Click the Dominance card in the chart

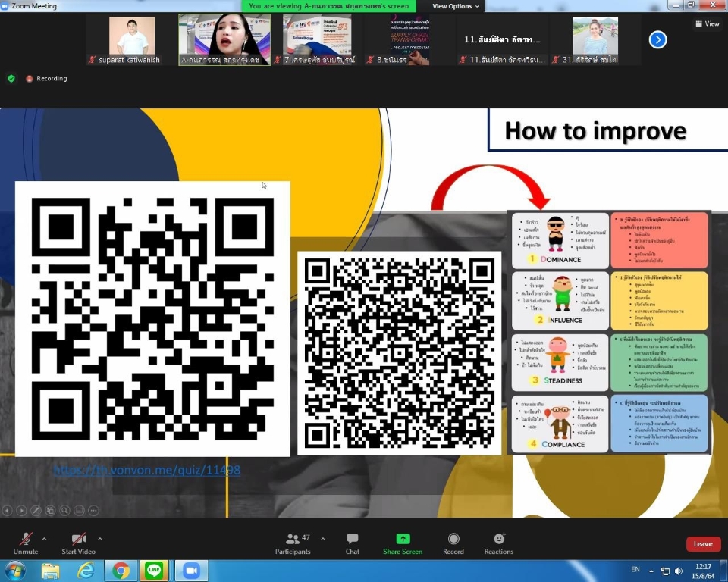click(560, 240)
